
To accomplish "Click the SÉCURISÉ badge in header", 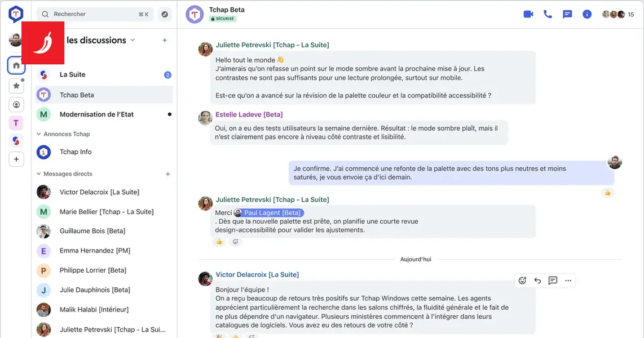I will 223,19.
